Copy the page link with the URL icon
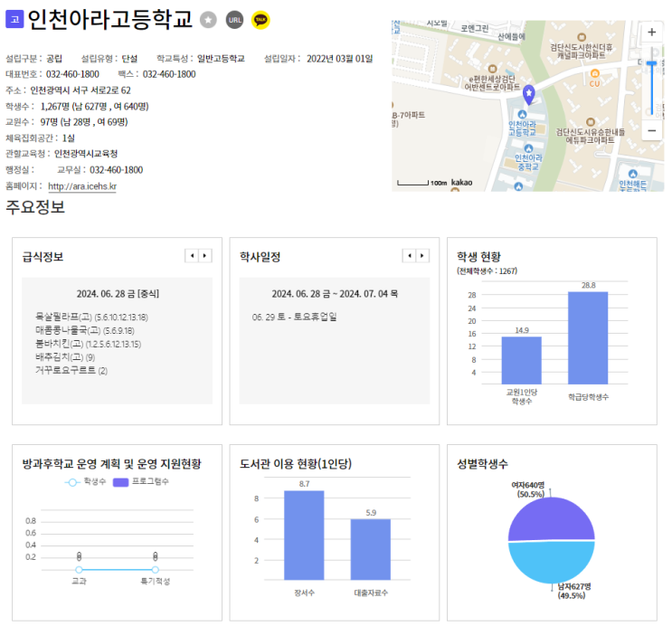This screenshot has width=672, height=626. tap(234, 20)
